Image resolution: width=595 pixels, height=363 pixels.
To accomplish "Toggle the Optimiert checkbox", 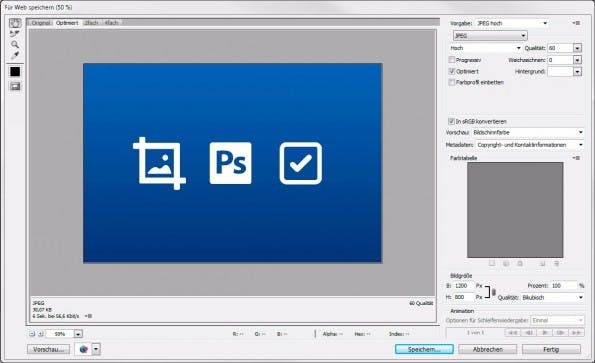I will point(452,71).
